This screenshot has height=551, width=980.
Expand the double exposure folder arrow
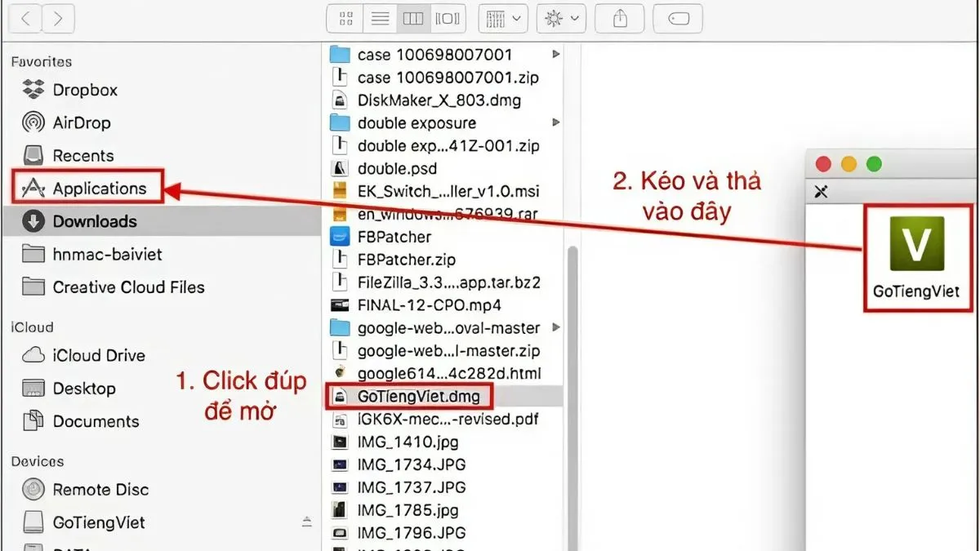tap(555, 122)
